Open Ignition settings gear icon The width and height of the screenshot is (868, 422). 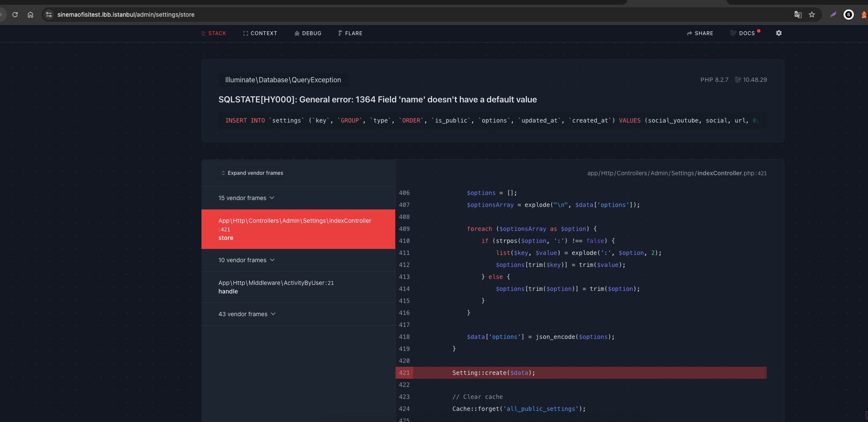click(x=779, y=33)
